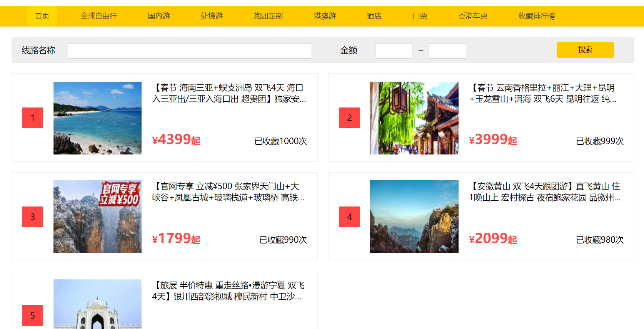Click 已收藏990次 favorite count

coord(283,240)
